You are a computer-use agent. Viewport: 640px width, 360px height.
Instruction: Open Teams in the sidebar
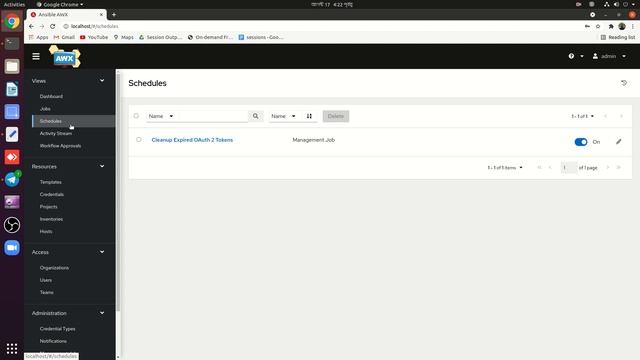click(x=47, y=292)
